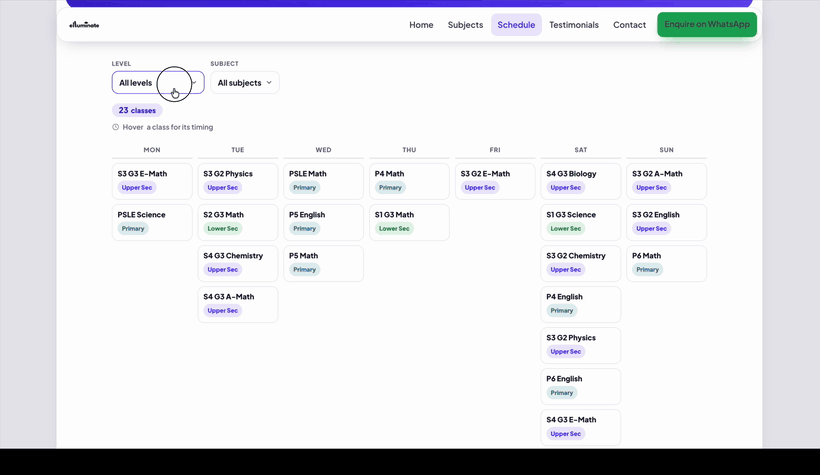The height and width of the screenshot is (475, 820).
Task: Open S3 G2 A-Math on Sunday
Action: 667,181
